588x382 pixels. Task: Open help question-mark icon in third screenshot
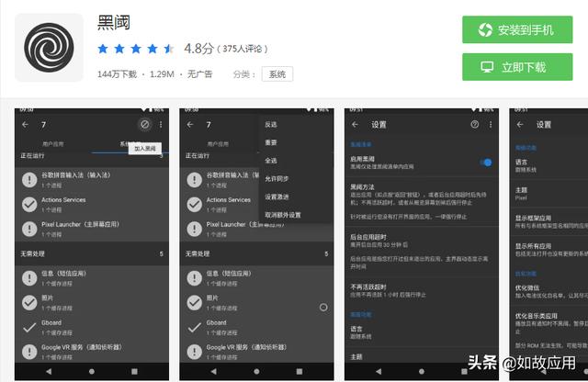point(474,125)
